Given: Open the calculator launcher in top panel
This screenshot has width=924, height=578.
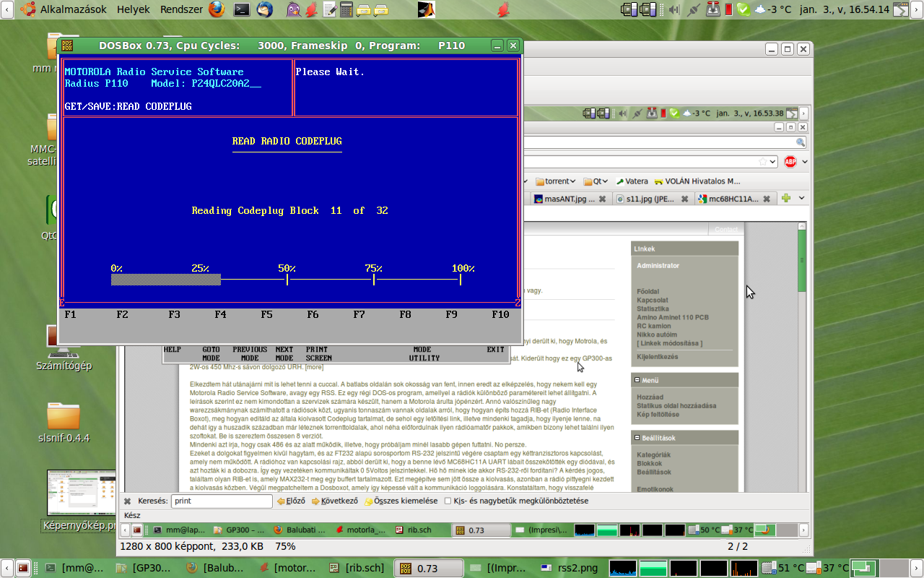Looking at the screenshot, I should pos(346,9).
